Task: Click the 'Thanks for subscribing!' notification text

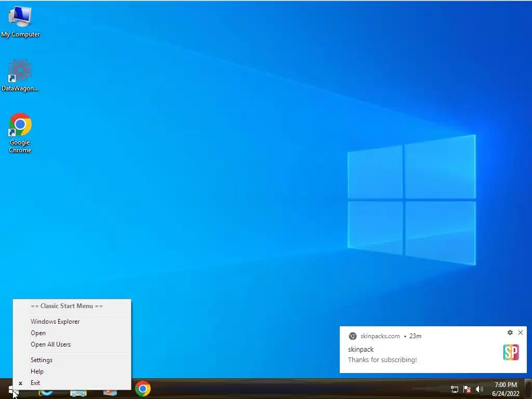Action: tap(382, 360)
